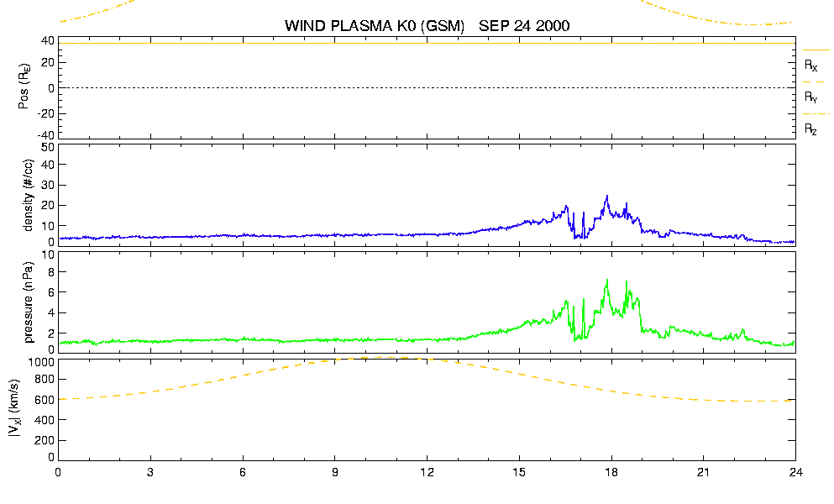Click the |Vx| (km/s) axis label
Image resolution: width=834 pixels, height=504 pixels.
[15, 408]
